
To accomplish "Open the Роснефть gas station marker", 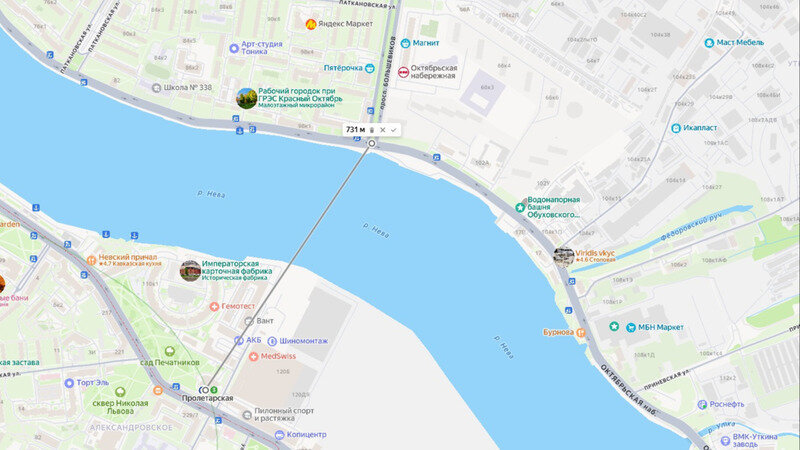I will click(702, 405).
